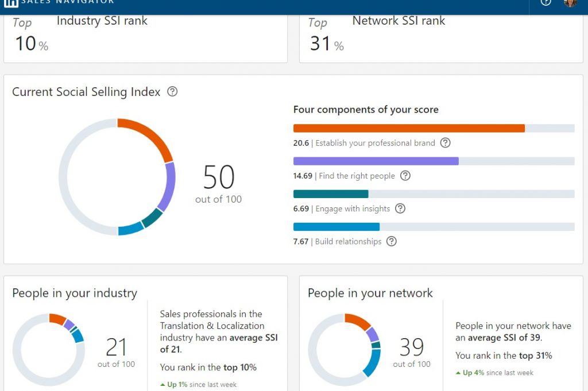Open the help icon in the top bar

click(546, 2)
